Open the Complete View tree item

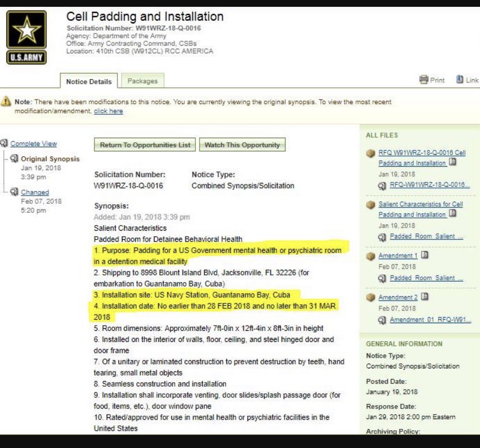point(33,144)
